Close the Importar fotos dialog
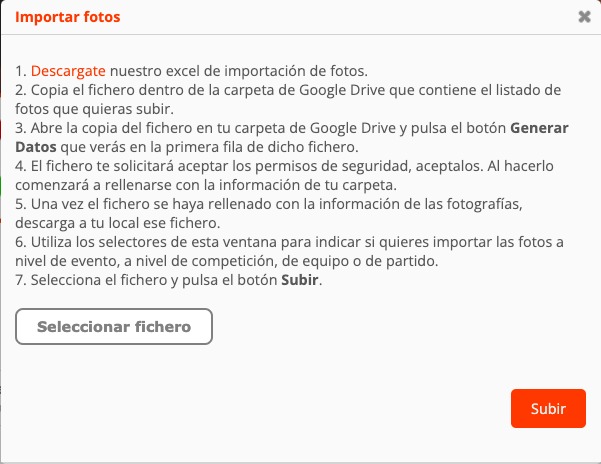This screenshot has height=464, width=601. (584, 17)
